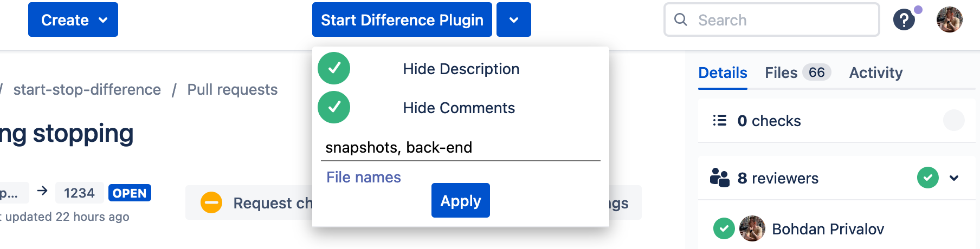The image size is (980, 249).
Task: Toggle the Hide Comments checkbox
Action: pyautogui.click(x=334, y=107)
